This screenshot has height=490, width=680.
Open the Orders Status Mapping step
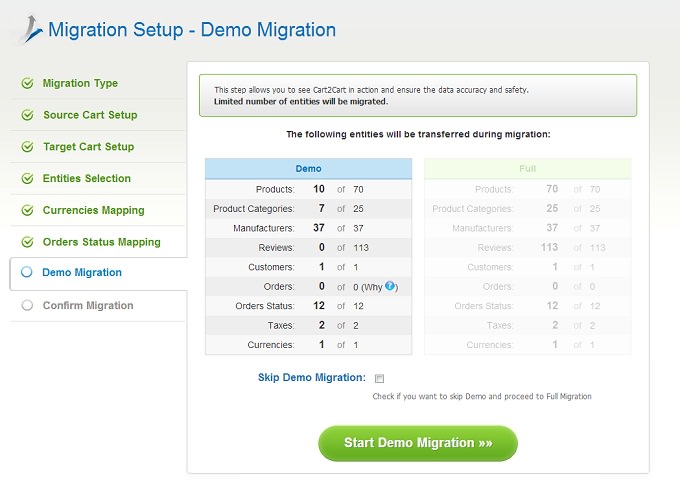click(101, 242)
